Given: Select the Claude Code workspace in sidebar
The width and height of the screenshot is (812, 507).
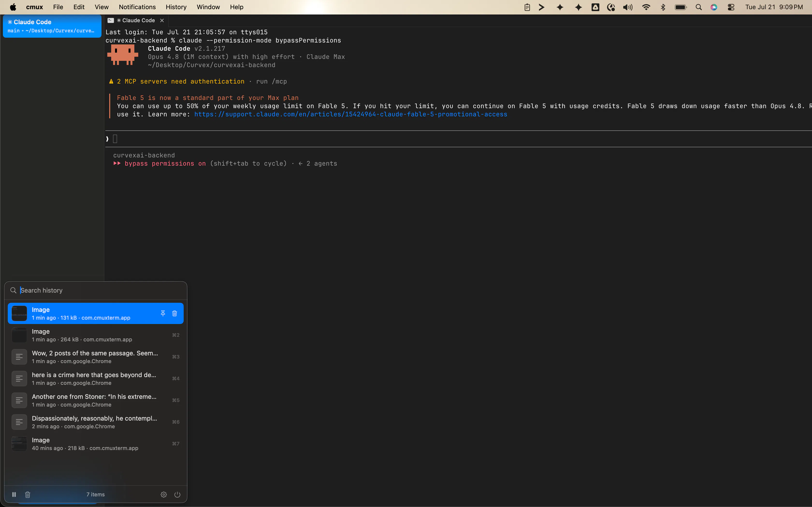Looking at the screenshot, I should pos(52,26).
